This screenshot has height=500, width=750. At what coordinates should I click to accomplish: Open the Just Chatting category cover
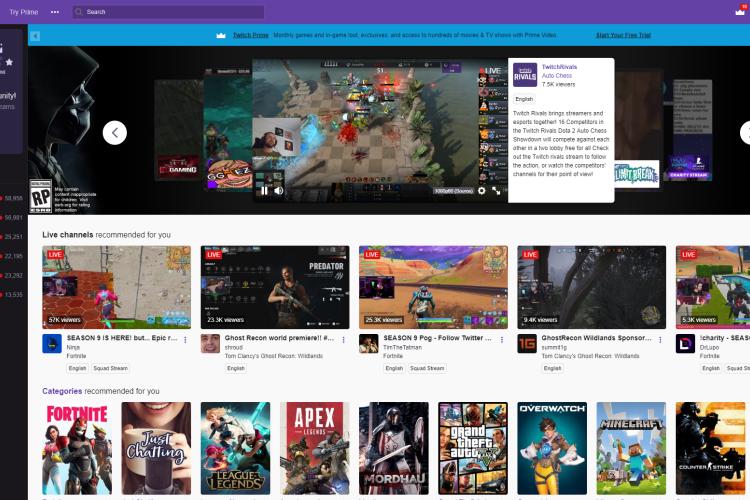click(156, 448)
